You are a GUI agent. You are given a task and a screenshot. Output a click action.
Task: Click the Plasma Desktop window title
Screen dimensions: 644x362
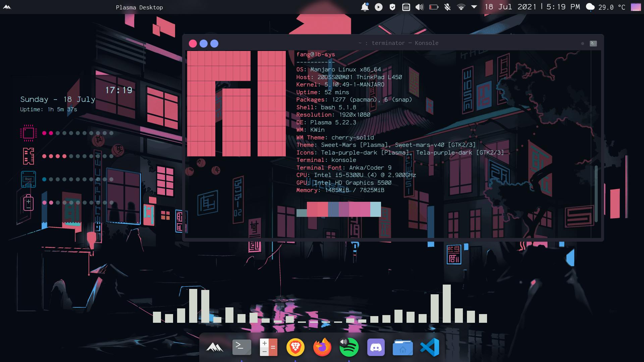(x=139, y=7)
